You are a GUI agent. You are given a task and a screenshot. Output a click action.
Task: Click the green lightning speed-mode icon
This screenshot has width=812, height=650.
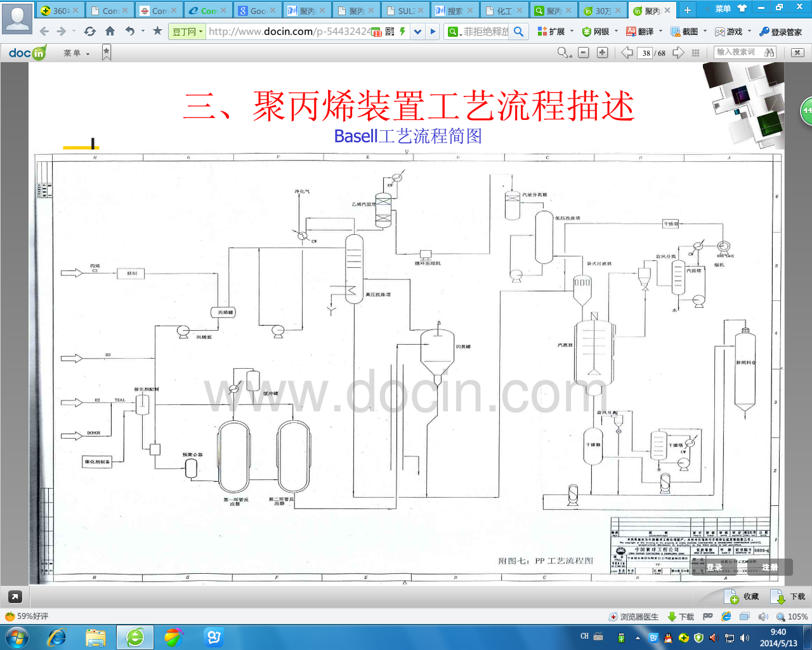[x=402, y=31]
